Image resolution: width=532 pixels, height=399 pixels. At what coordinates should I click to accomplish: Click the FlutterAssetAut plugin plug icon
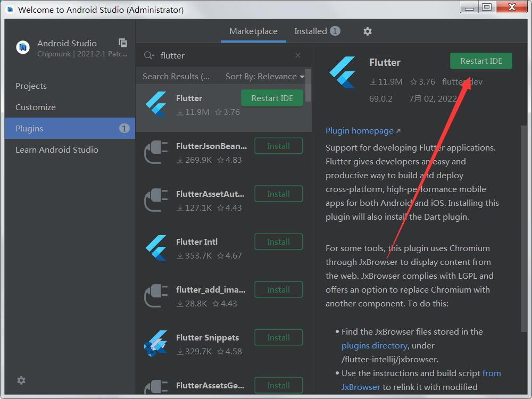pyautogui.click(x=156, y=200)
